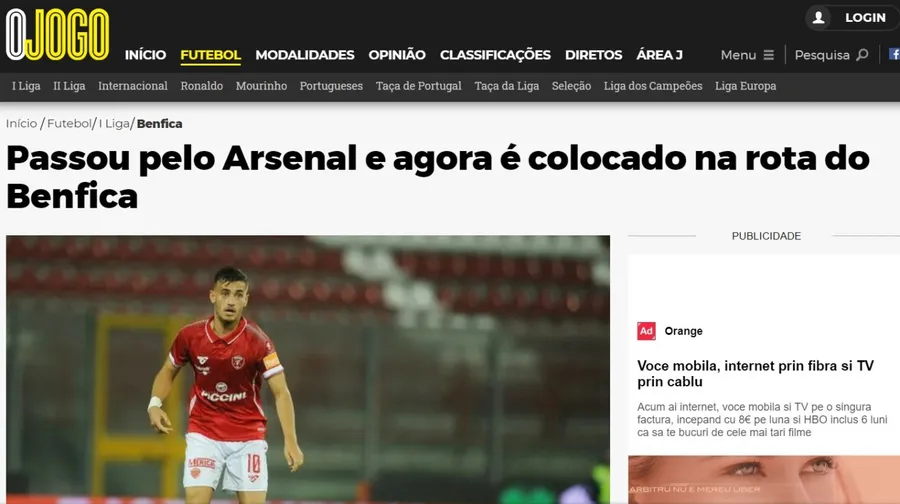Click the Benfica breadcrumb link

(x=160, y=123)
